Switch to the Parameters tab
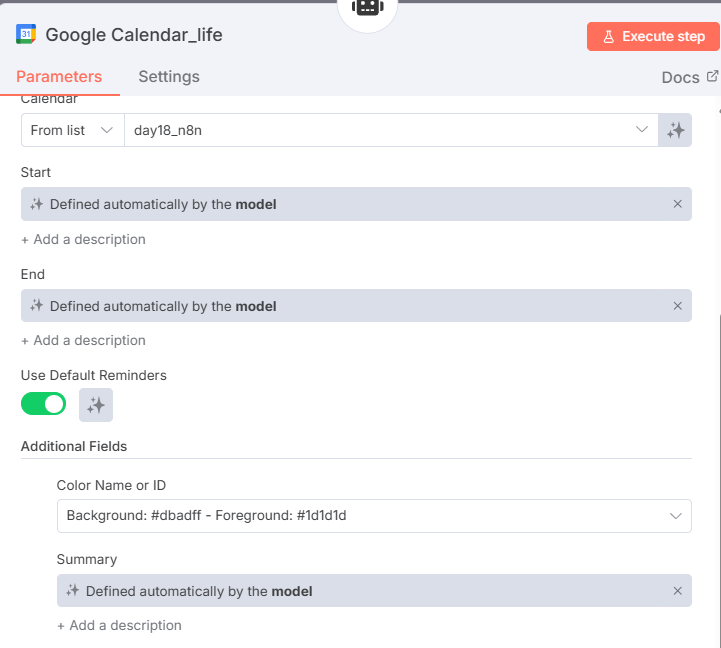Screen dimensions: 721x648 tap(59, 77)
